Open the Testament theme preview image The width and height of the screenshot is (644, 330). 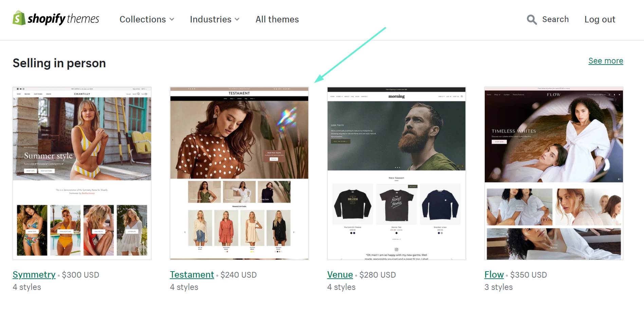pyautogui.click(x=239, y=173)
